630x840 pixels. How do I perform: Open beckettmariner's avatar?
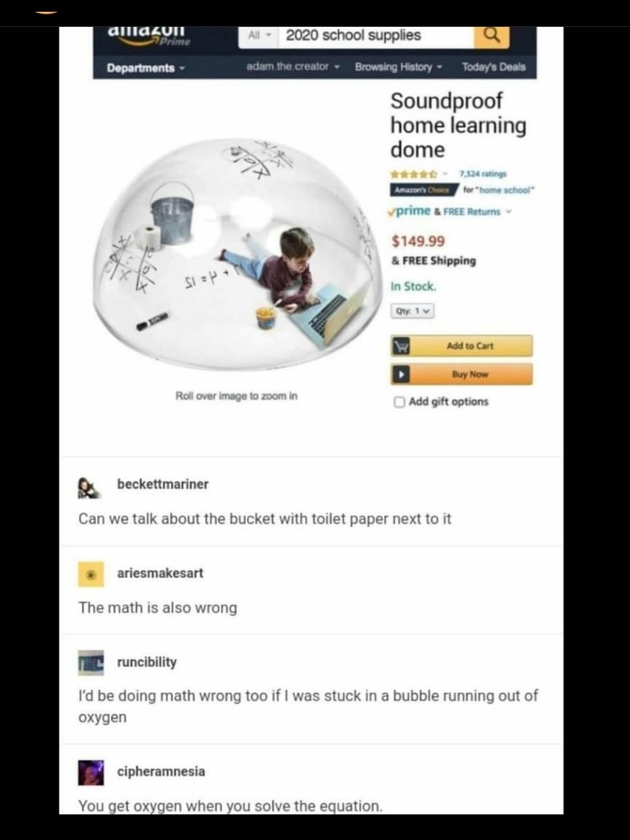click(x=90, y=487)
